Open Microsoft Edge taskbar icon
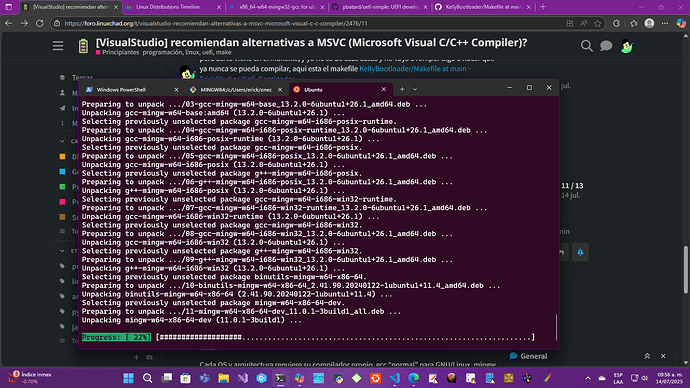 pos(414,378)
